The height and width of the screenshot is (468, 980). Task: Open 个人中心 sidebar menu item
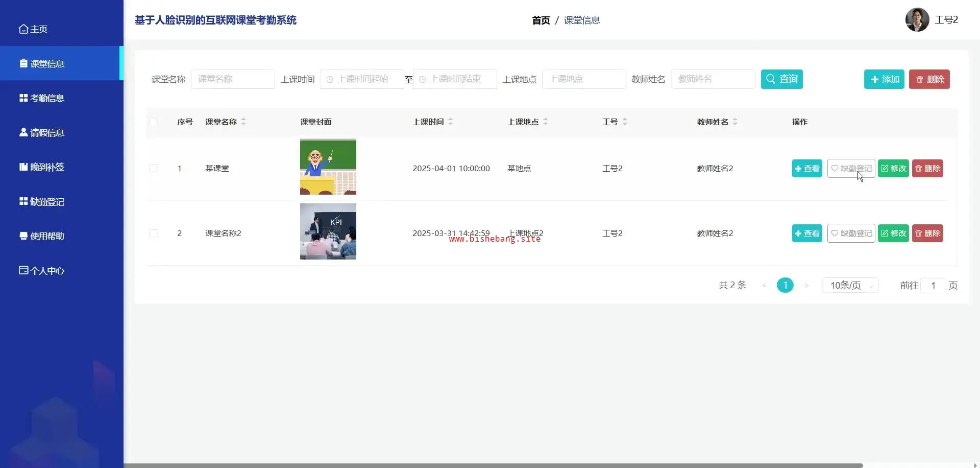61,270
